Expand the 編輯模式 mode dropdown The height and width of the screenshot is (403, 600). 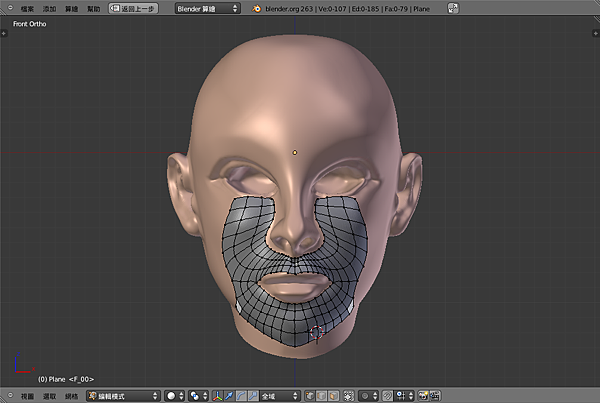122,396
